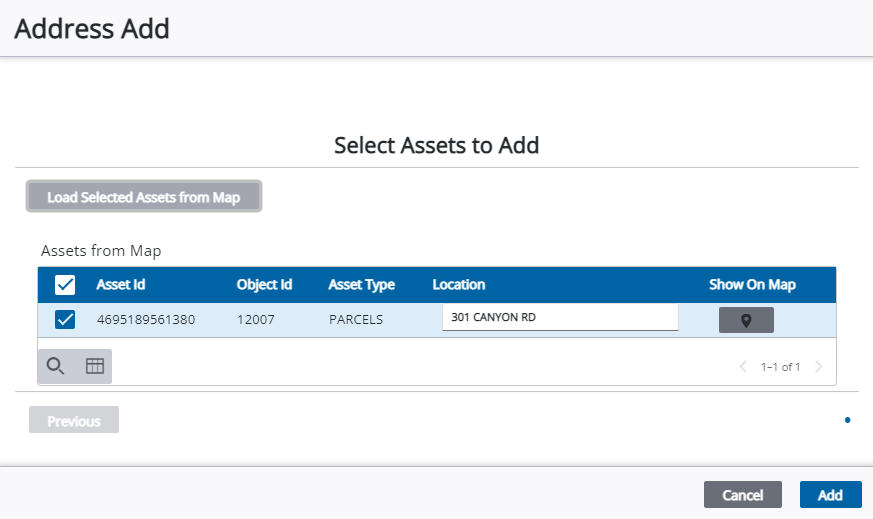Image resolution: width=873 pixels, height=519 pixels.
Task: Click the Show On Map column header
Action: [752, 285]
